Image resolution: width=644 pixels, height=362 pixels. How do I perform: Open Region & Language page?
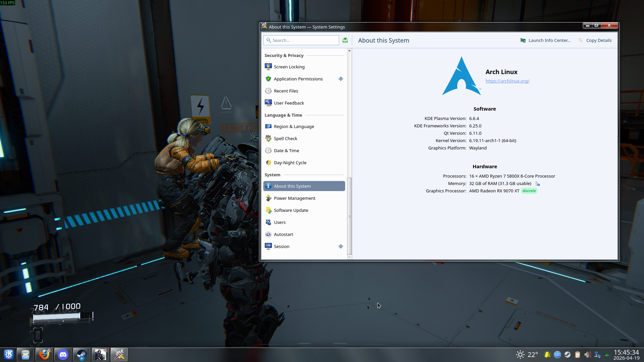(x=293, y=126)
